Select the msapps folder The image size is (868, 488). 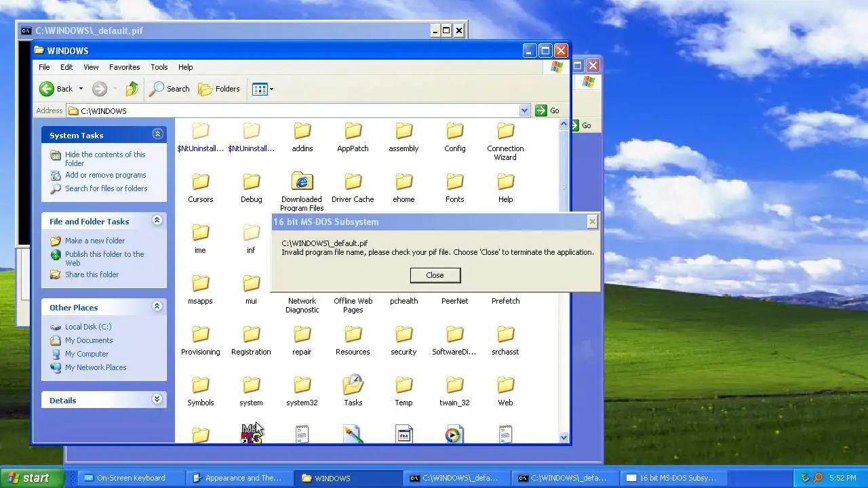[x=200, y=290]
